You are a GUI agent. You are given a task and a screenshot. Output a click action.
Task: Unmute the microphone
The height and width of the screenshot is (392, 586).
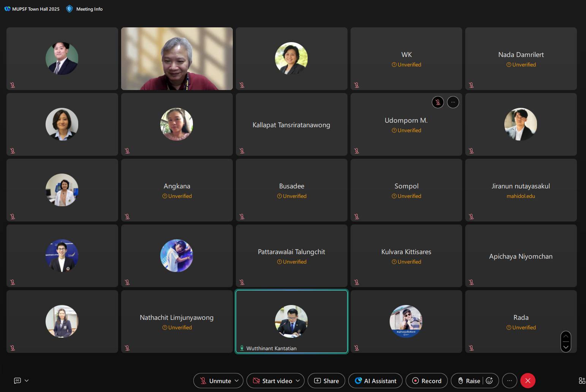click(x=215, y=381)
